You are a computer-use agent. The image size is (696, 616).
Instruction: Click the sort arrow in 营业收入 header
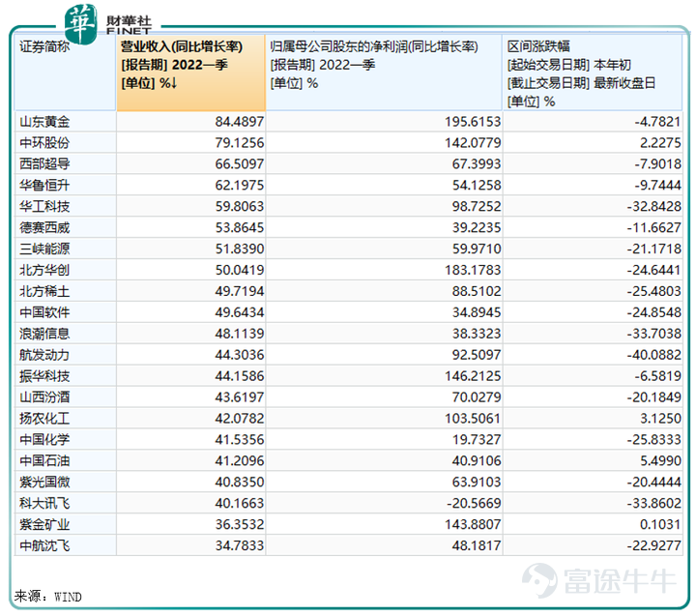174,83
